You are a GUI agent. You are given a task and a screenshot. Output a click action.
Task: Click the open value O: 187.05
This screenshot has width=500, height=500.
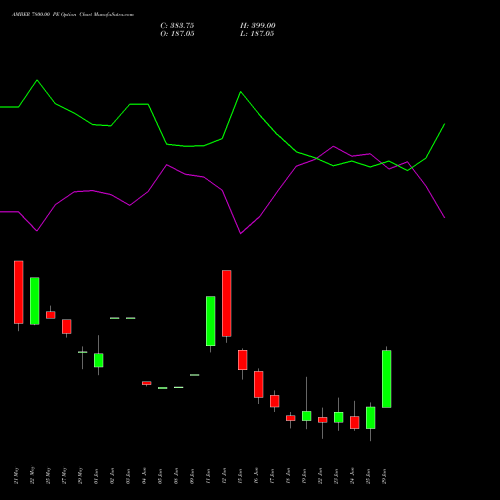(x=177, y=34)
